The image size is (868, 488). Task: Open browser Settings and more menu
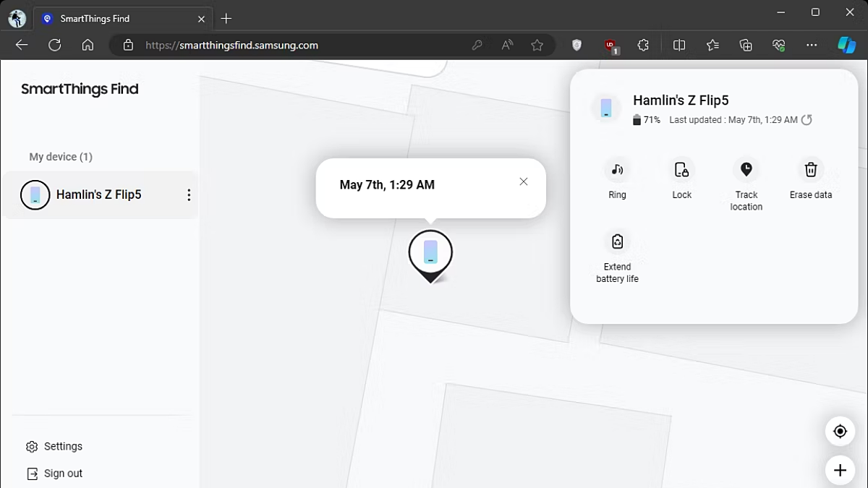tap(812, 45)
